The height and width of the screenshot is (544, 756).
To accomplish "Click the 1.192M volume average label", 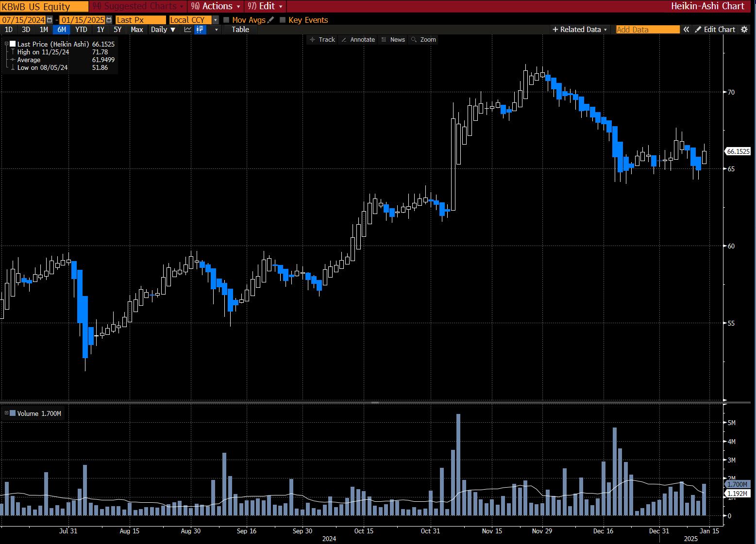I will click(x=738, y=494).
